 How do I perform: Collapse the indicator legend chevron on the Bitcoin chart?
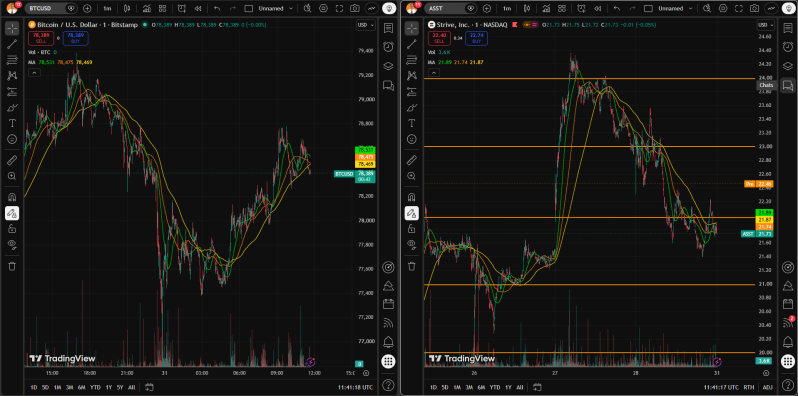click(34, 73)
